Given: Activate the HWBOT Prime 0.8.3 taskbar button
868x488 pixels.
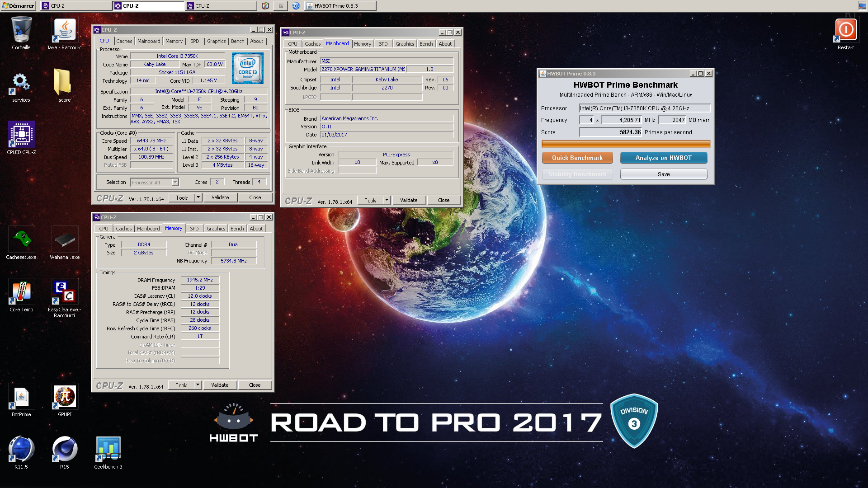Looking at the screenshot, I should (x=340, y=6).
